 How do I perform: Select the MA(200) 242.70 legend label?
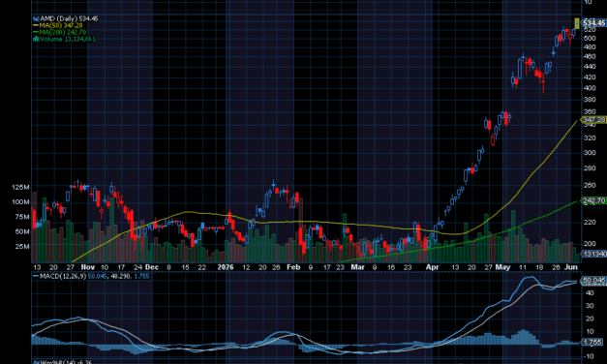[63, 32]
